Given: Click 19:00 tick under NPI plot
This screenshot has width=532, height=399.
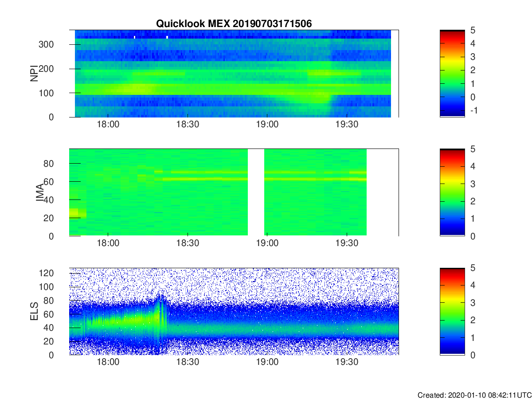Looking at the screenshot, I should click(267, 125).
